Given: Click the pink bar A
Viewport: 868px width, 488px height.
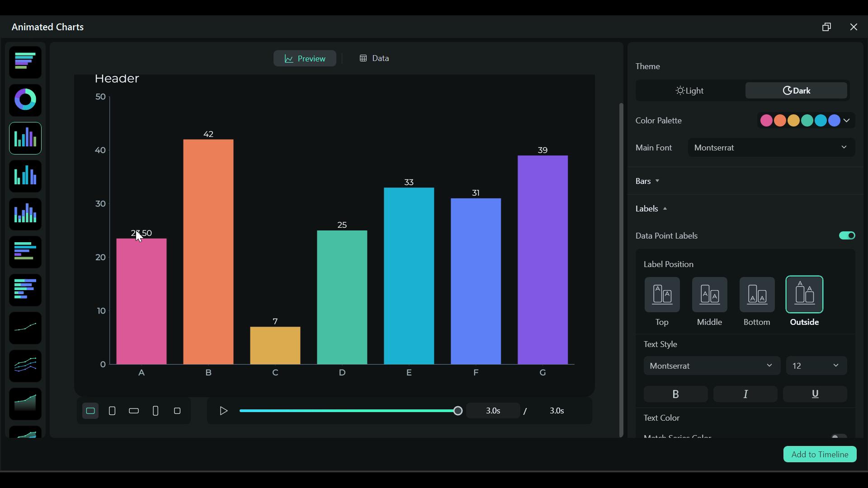Looking at the screenshot, I should coord(142,301).
